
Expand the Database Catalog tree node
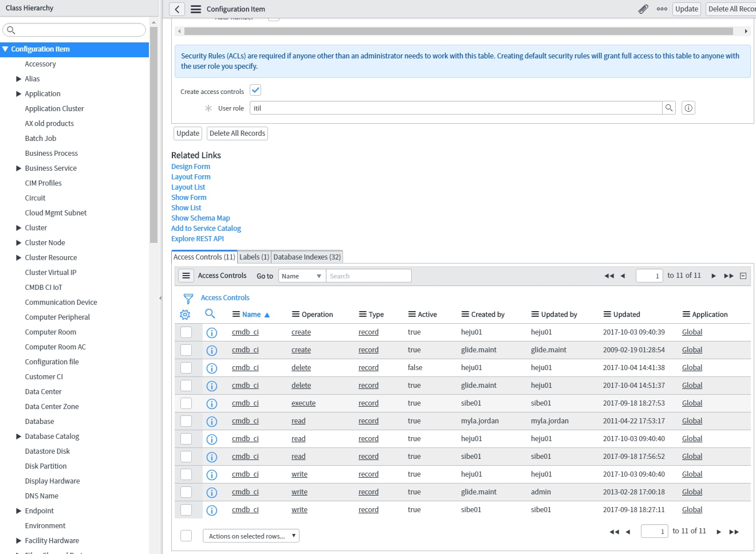pyautogui.click(x=19, y=437)
